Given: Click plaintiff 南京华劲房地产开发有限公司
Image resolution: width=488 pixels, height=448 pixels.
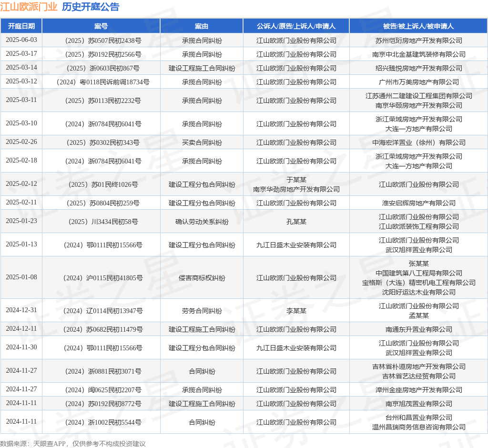Looking at the screenshot, I should pyautogui.click(x=296, y=189).
